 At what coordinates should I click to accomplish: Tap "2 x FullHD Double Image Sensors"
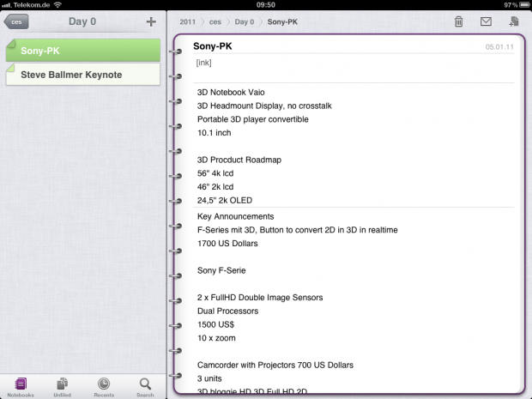pos(260,298)
